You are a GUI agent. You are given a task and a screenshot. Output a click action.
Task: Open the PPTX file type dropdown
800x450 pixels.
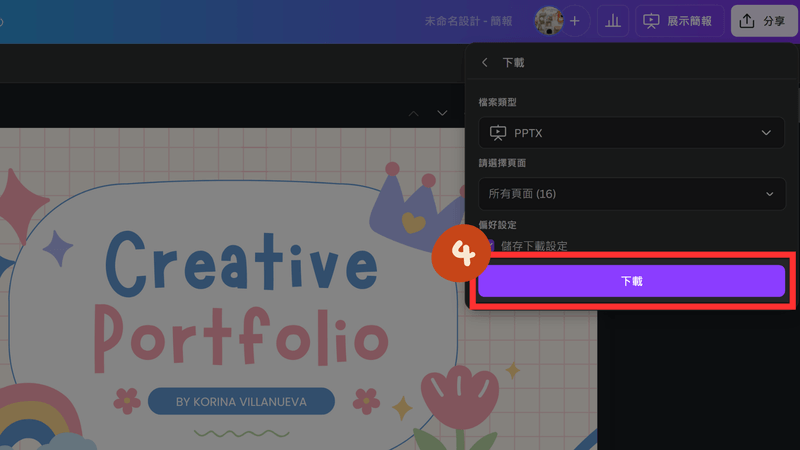[631, 132]
